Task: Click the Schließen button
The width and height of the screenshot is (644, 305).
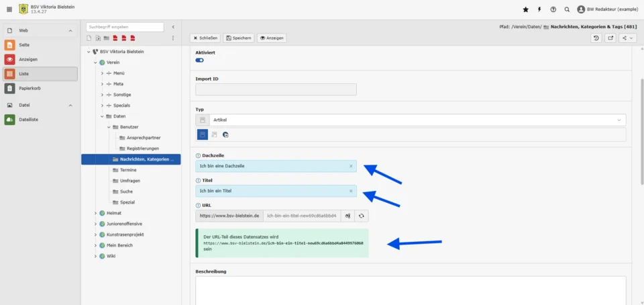Action: [x=205, y=38]
